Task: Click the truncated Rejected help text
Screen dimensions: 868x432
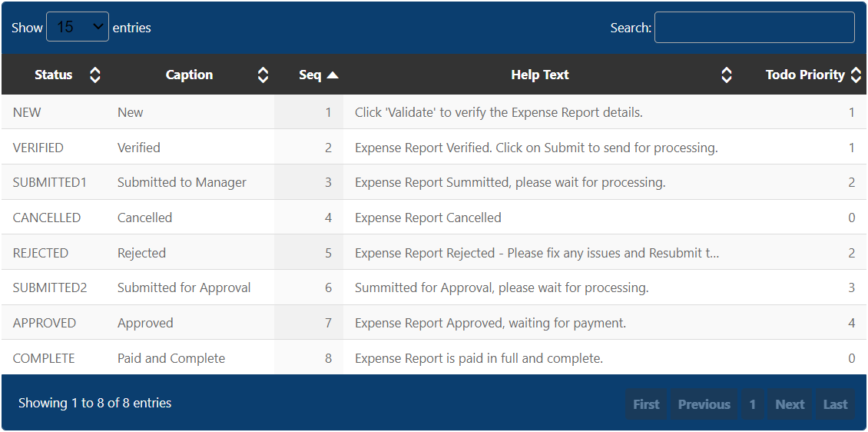Action: [537, 253]
